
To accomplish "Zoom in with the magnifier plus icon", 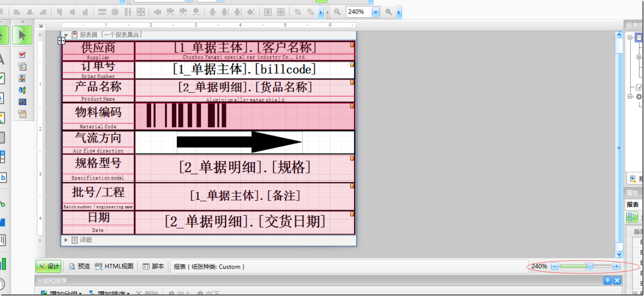I will [x=389, y=12].
